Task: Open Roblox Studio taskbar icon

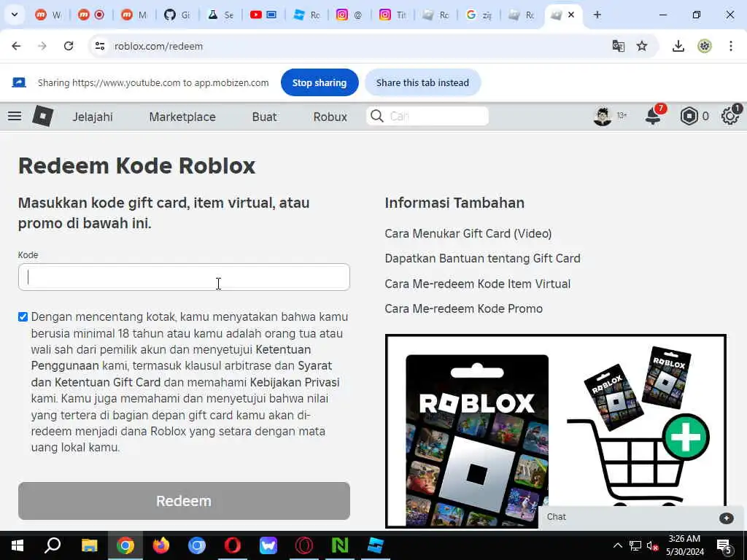Action: [376, 545]
